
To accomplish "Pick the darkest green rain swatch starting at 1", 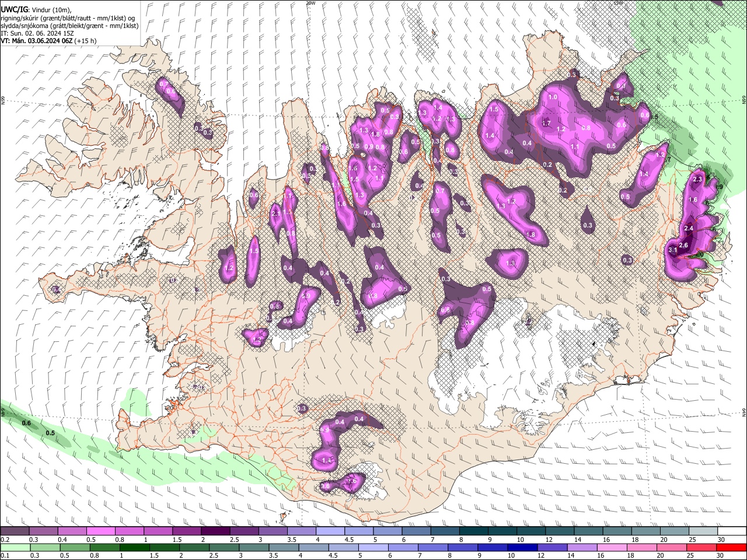I will click(134, 547).
